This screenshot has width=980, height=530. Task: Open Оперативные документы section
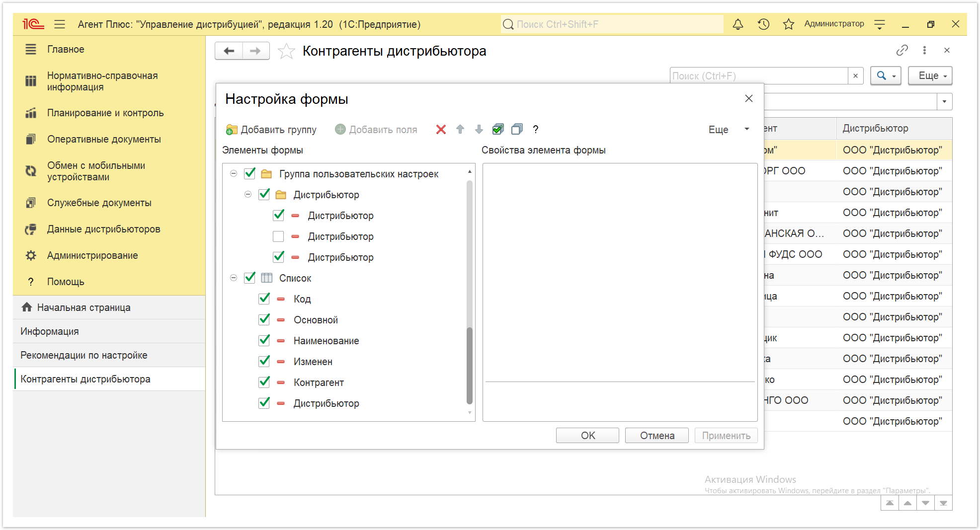[x=104, y=139]
